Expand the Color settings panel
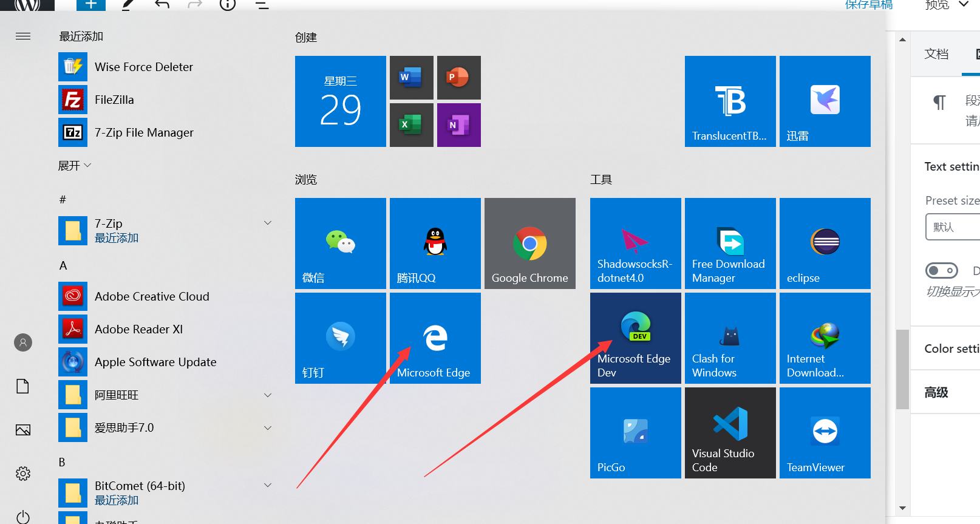Screen dimensions: 980x524 [x=945, y=349]
